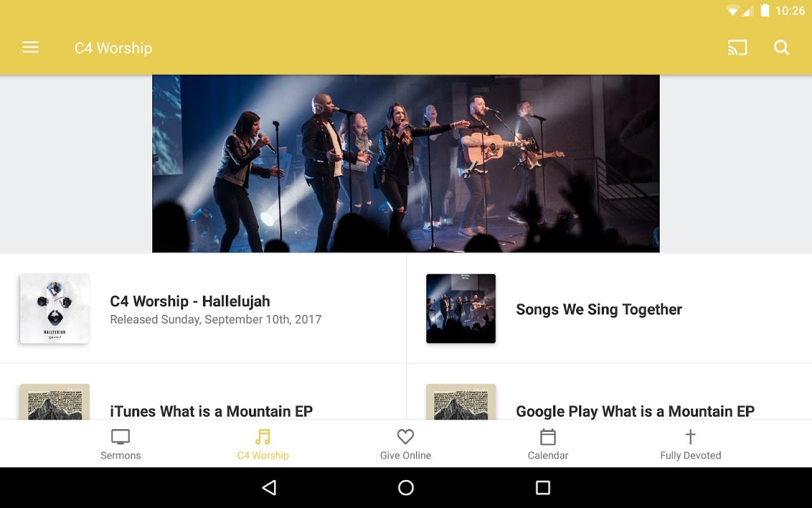
Task: Tap the Calendar icon
Action: tap(548, 437)
